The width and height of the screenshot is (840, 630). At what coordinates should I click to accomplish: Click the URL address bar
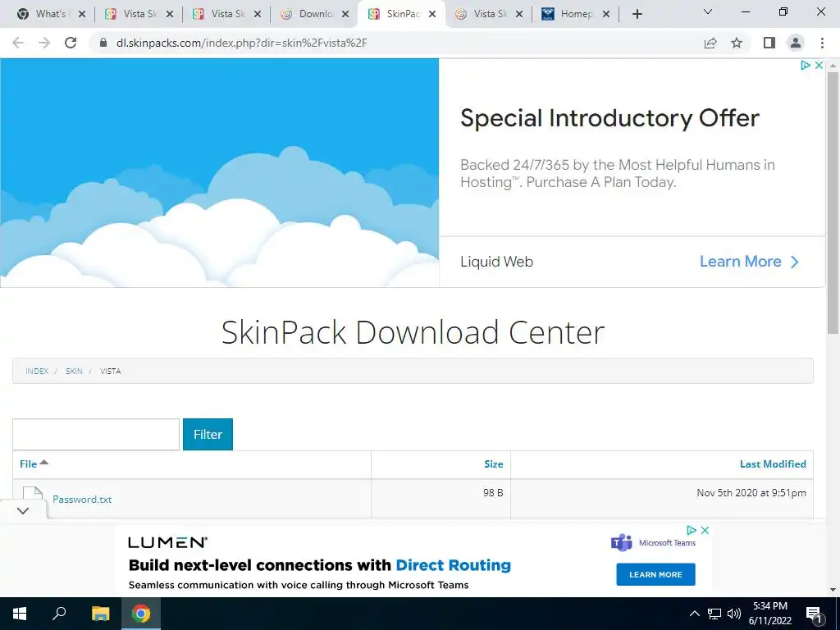tap(396, 43)
